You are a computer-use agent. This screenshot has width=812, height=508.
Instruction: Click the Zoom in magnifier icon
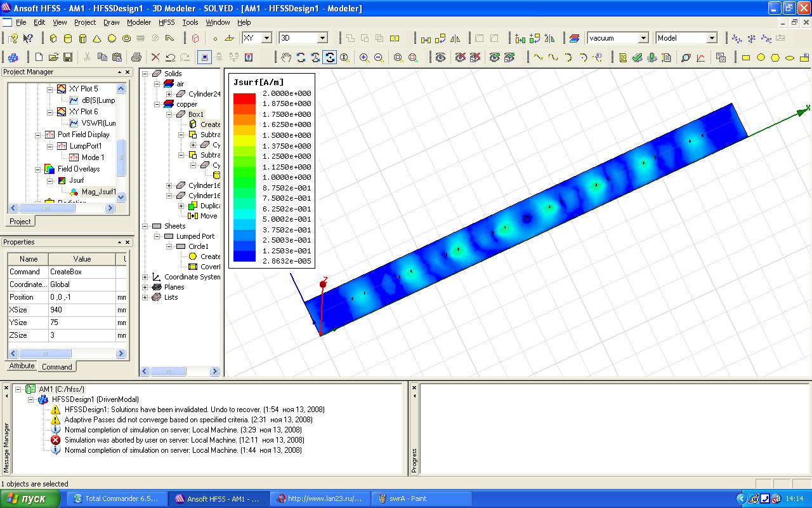pos(364,58)
